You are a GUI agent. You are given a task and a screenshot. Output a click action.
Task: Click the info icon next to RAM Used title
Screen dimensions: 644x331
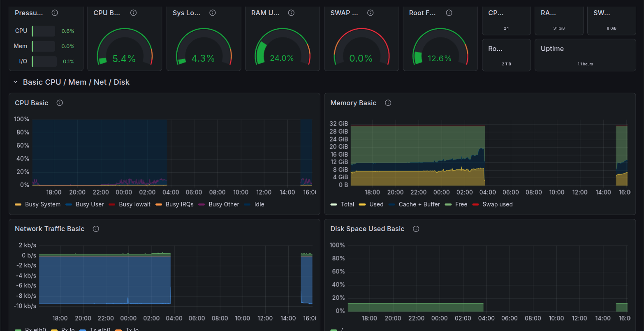point(291,13)
